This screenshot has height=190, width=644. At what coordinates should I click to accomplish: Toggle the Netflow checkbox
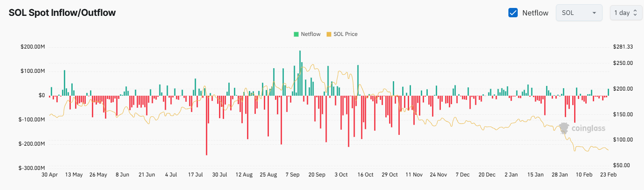[513, 13]
